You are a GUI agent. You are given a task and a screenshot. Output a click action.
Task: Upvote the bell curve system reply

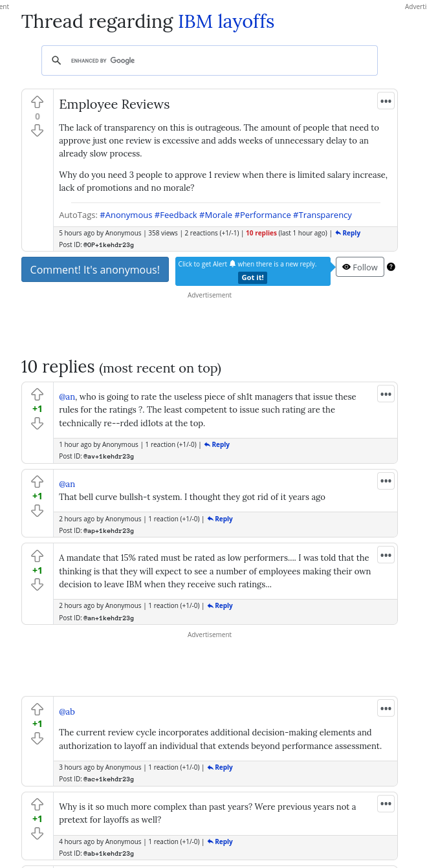(x=38, y=482)
